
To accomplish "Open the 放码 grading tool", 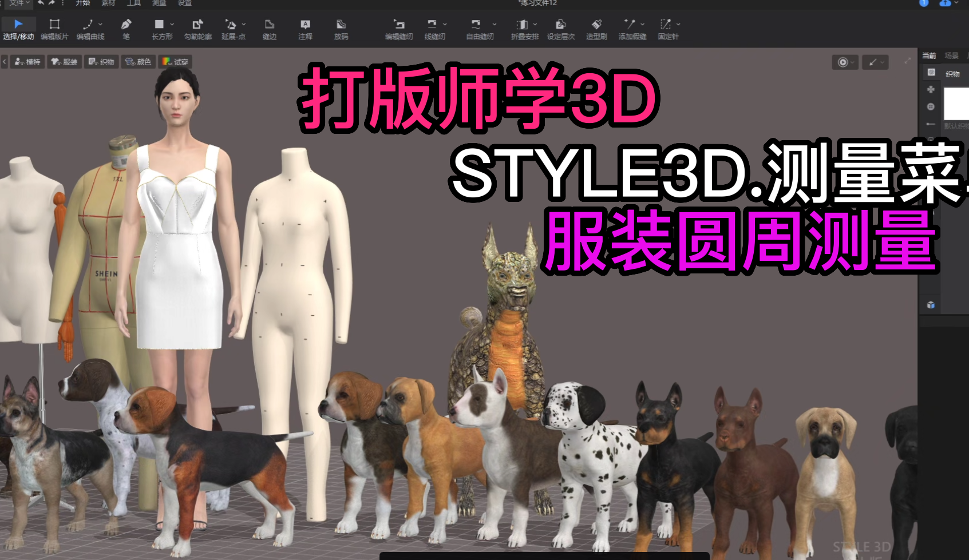I will coord(341,29).
